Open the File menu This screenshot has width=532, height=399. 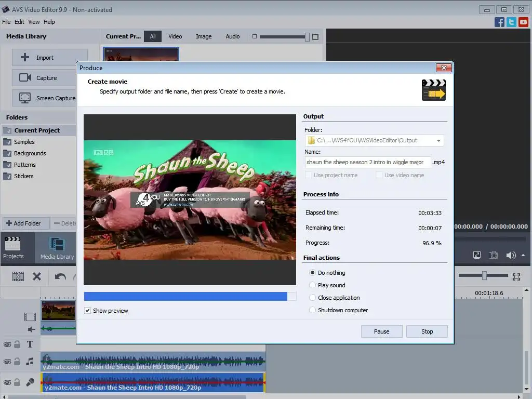click(x=6, y=22)
